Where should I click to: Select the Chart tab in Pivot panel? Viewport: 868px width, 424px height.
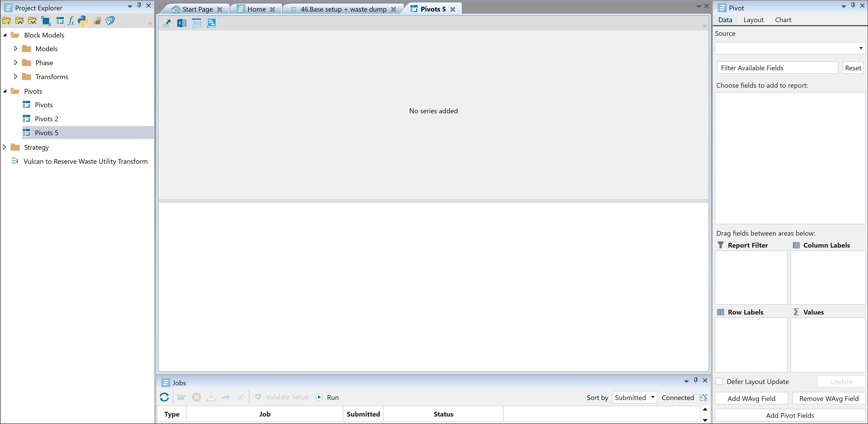(x=783, y=20)
